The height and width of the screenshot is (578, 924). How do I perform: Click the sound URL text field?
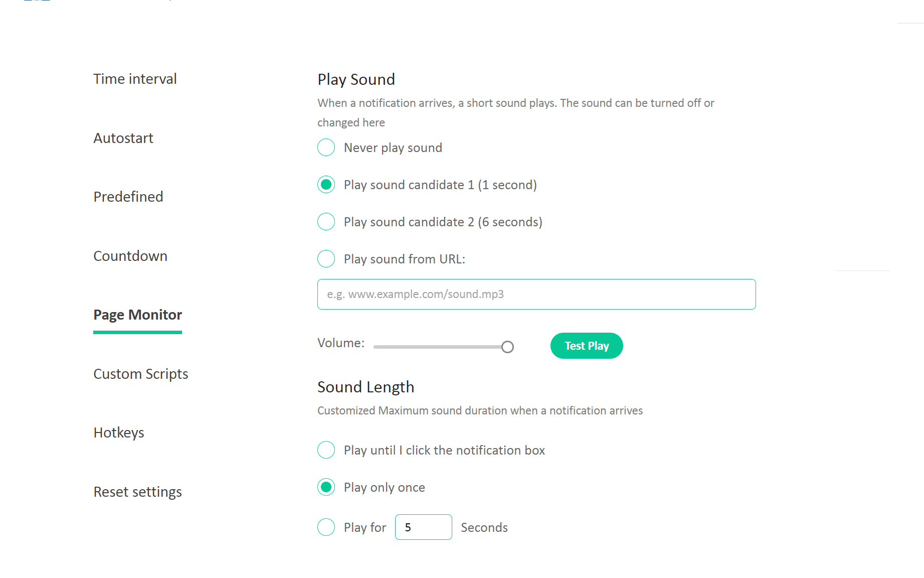pyautogui.click(x=536, y=294)
